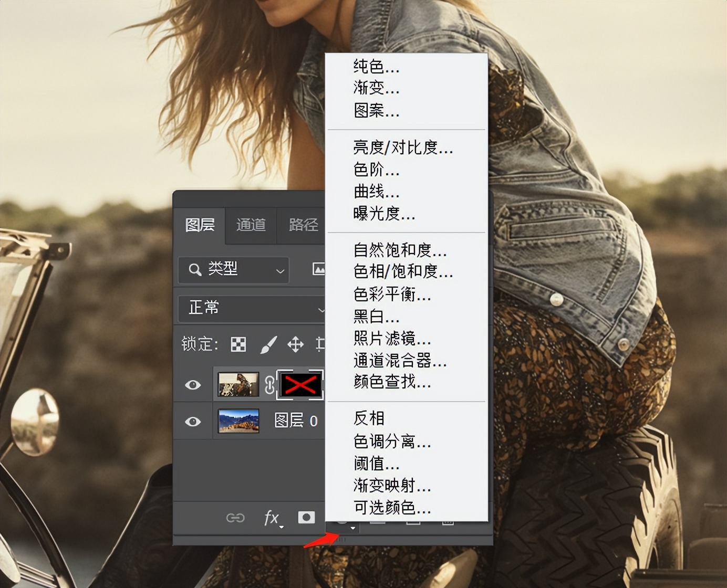Toggle lock image pixels brush icon

(x=268, y=344)
